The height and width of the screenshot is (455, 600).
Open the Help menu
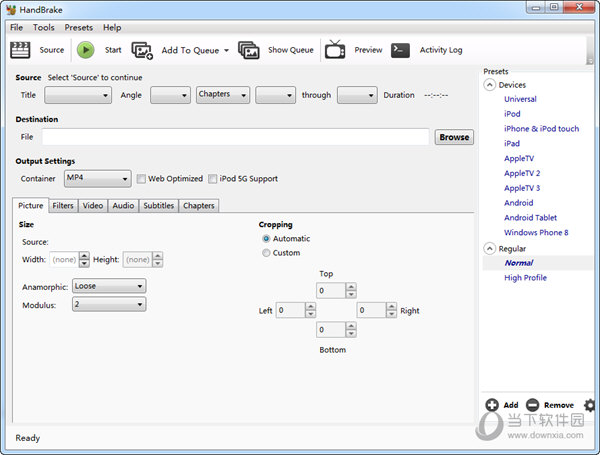click(112, 28)
